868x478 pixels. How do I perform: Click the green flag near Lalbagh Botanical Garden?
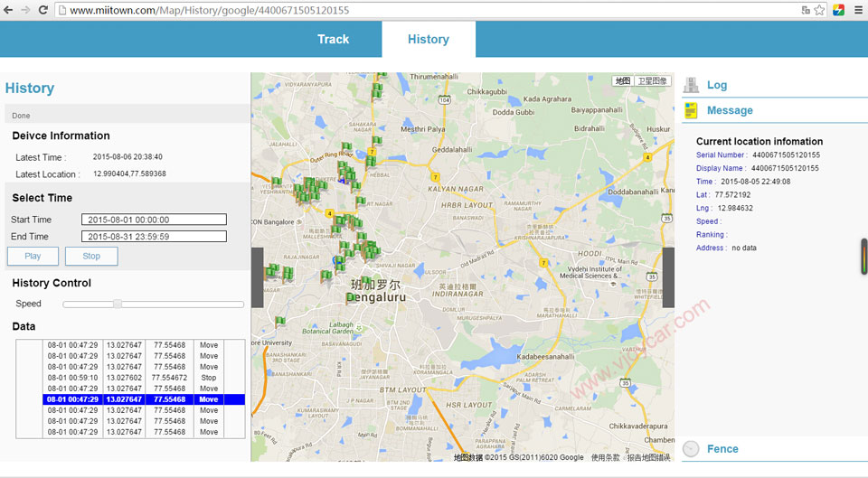tap(280, 322)
